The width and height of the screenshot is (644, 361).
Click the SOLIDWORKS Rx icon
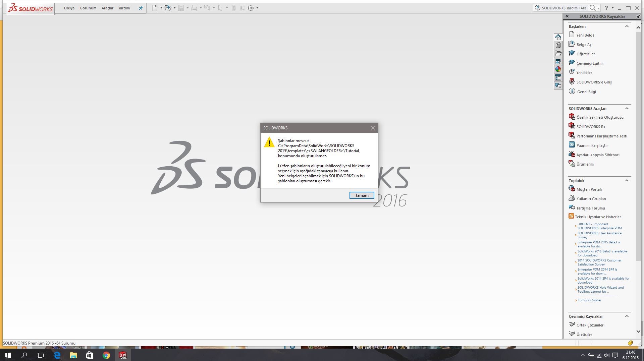572,126
